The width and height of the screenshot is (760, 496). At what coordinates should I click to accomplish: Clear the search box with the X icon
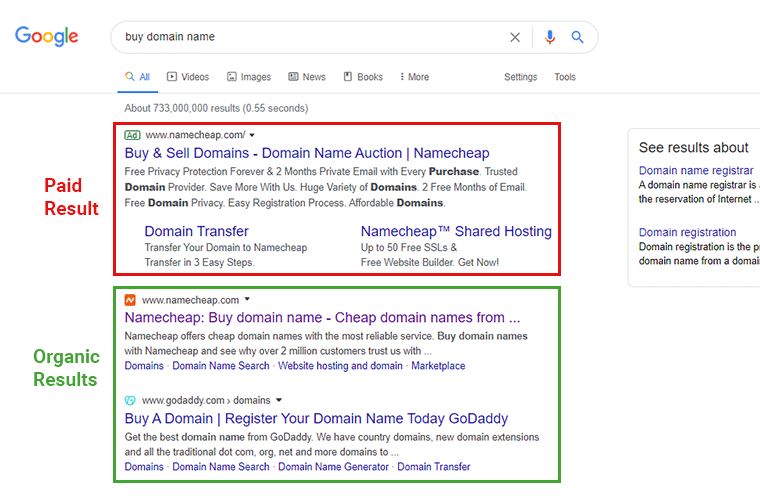(515, 37)
